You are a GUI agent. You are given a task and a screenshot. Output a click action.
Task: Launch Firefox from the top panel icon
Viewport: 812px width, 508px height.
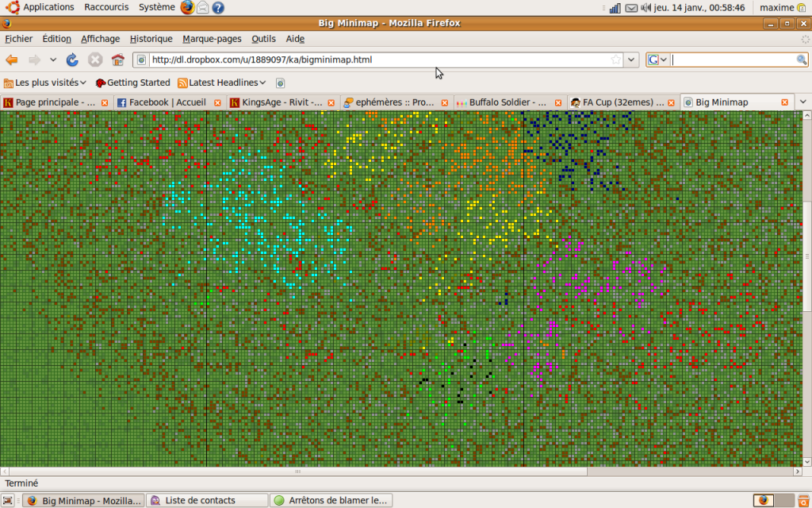(x=187, y=7)
